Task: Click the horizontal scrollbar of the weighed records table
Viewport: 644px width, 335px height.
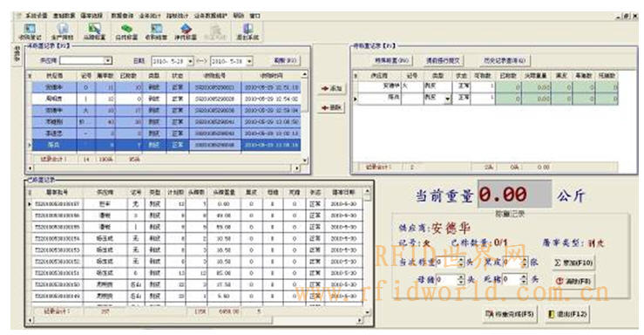Action: [x=195, y=320]
